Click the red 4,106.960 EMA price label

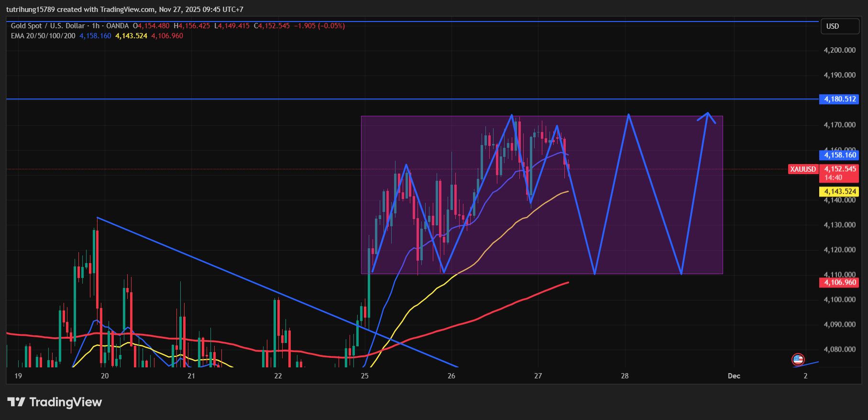tap(839, 282)
